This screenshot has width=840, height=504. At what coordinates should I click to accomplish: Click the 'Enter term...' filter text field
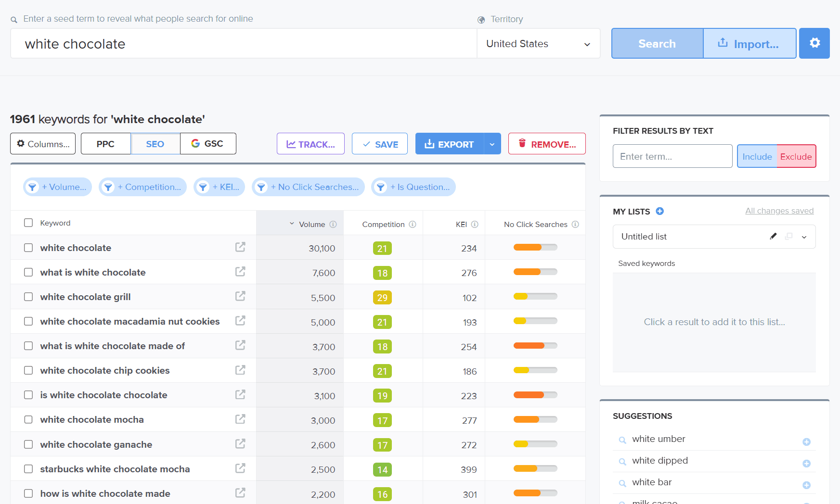click(x=672, y=156)
